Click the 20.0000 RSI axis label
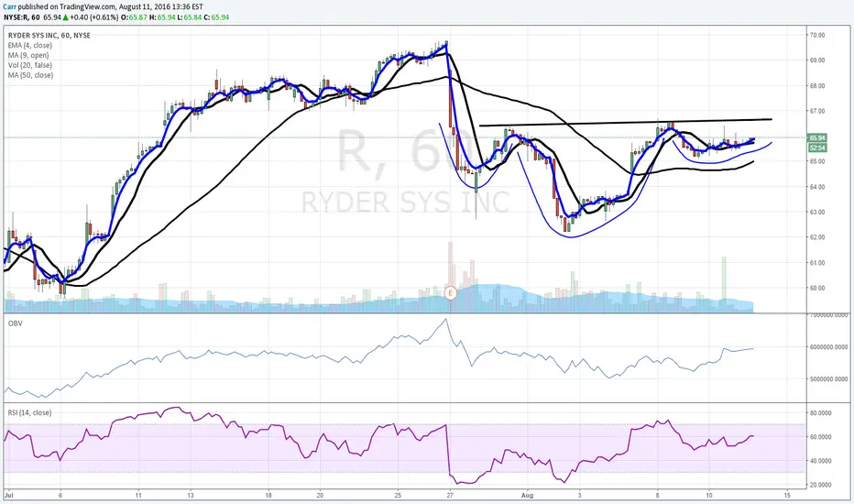 coord(821,485)
